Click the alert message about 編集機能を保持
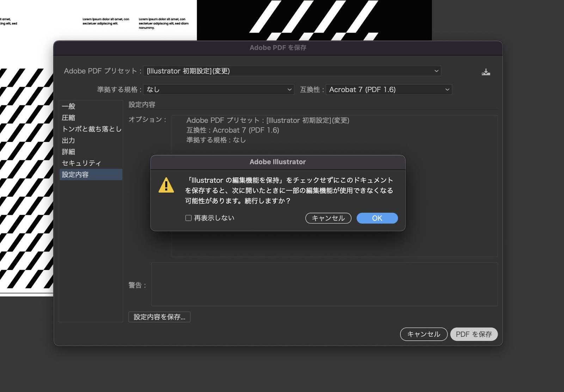Screen dimensions: 564x392 [289, 191]
